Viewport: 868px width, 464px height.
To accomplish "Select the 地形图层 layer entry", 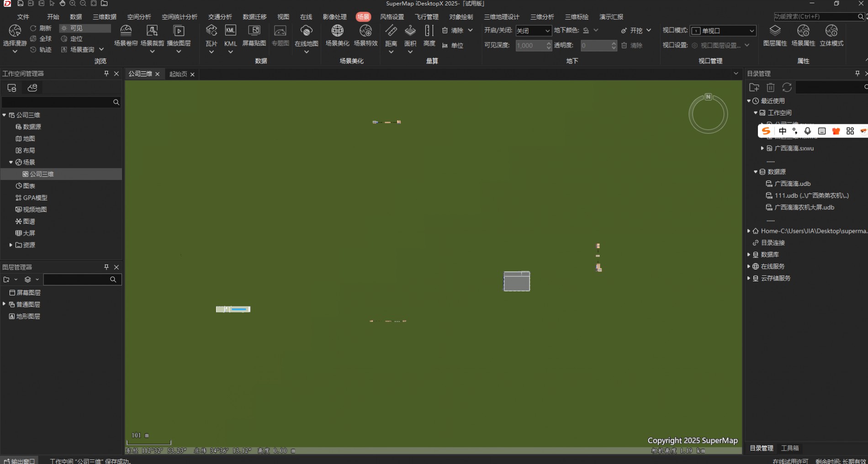I will [x=25, y=316].
